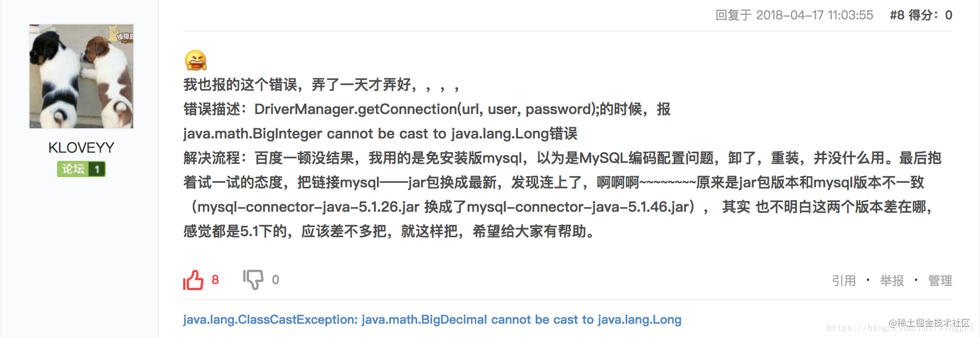
Task: Open the java.lang.ClassCastException blue link
Action: pos(432,319)
